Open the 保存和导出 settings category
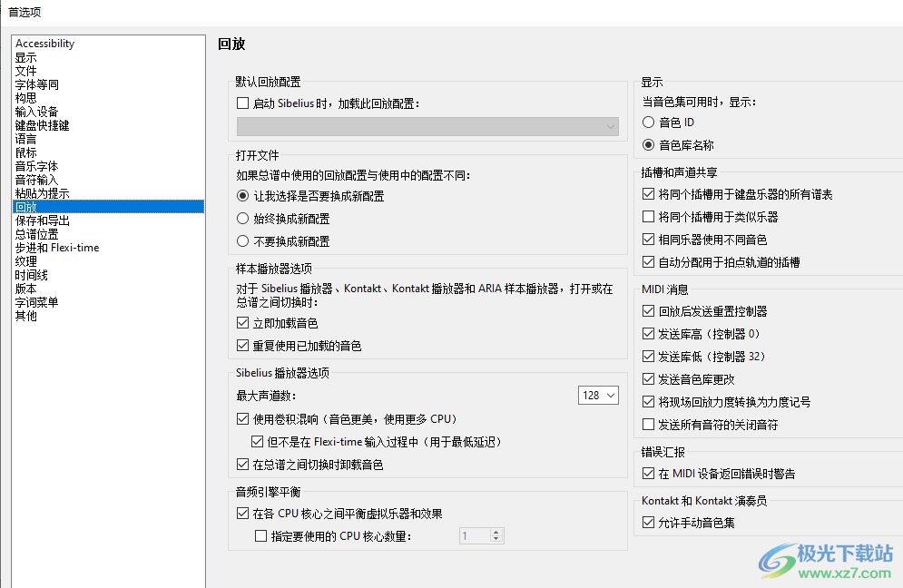This screenshot has height=588, width=903. (44, 220)
